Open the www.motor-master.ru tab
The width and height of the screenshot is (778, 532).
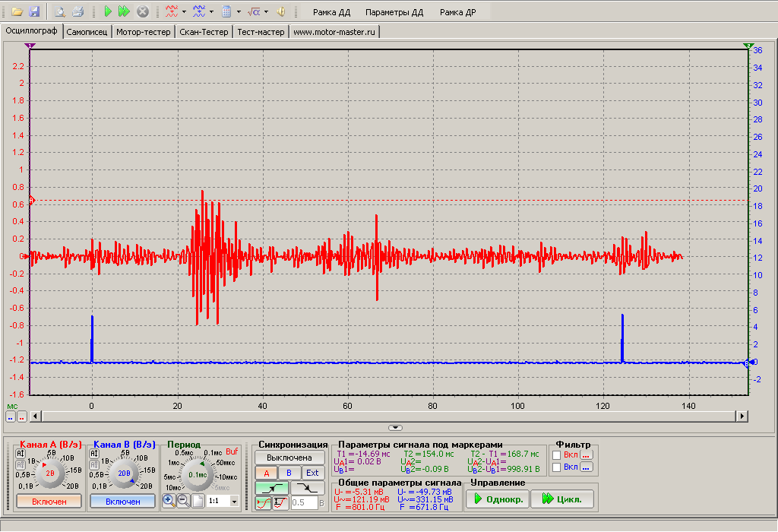pyautogui.click(x=334, y=32)
